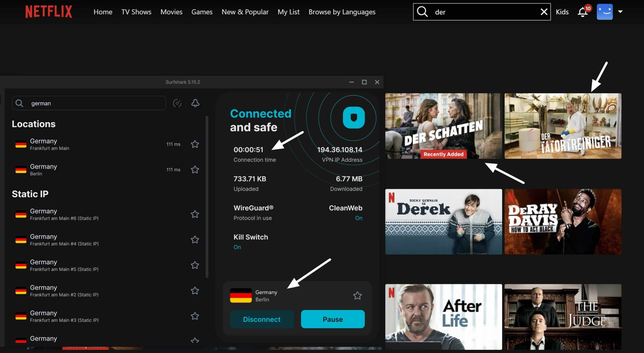
Task: Star Frankfurt am Main #5 static IP
Action: tap(195, 265)
